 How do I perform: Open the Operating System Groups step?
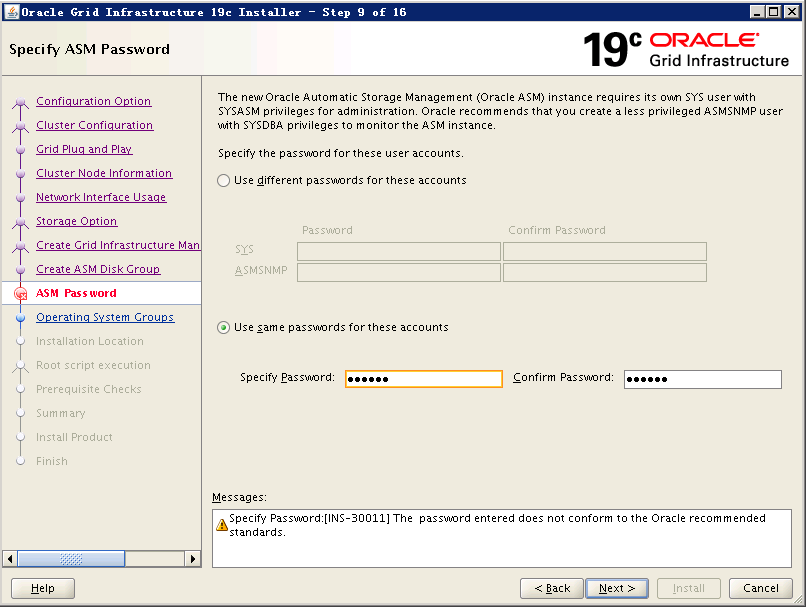105,317
